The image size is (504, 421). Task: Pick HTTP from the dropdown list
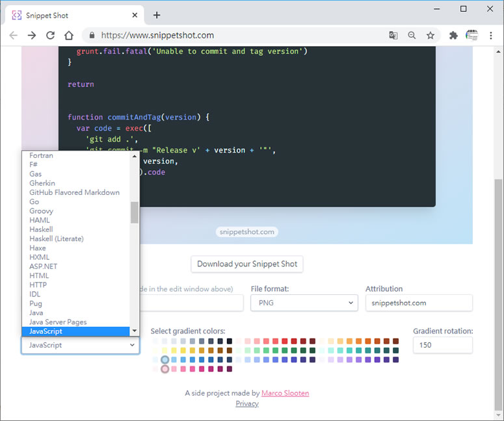point(75,285)
